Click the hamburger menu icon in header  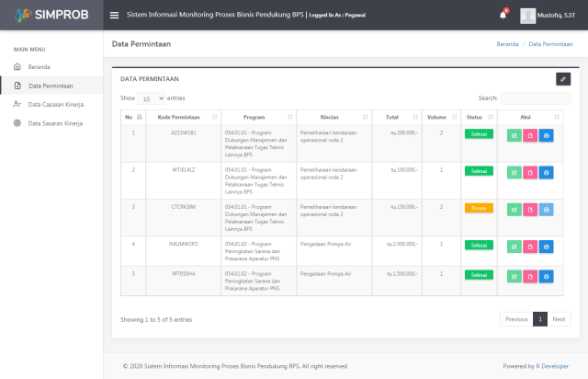pyautogui.click(x=114, y=15)
